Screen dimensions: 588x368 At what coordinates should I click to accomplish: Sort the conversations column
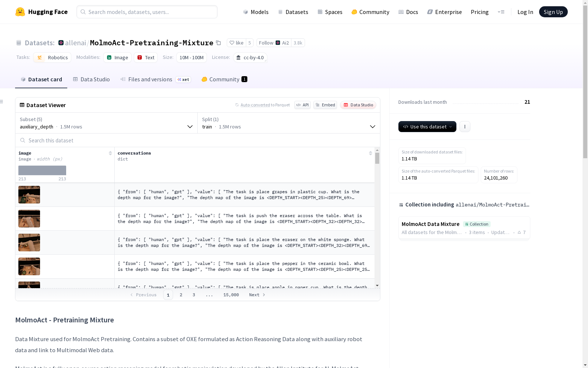coord(370,153)
